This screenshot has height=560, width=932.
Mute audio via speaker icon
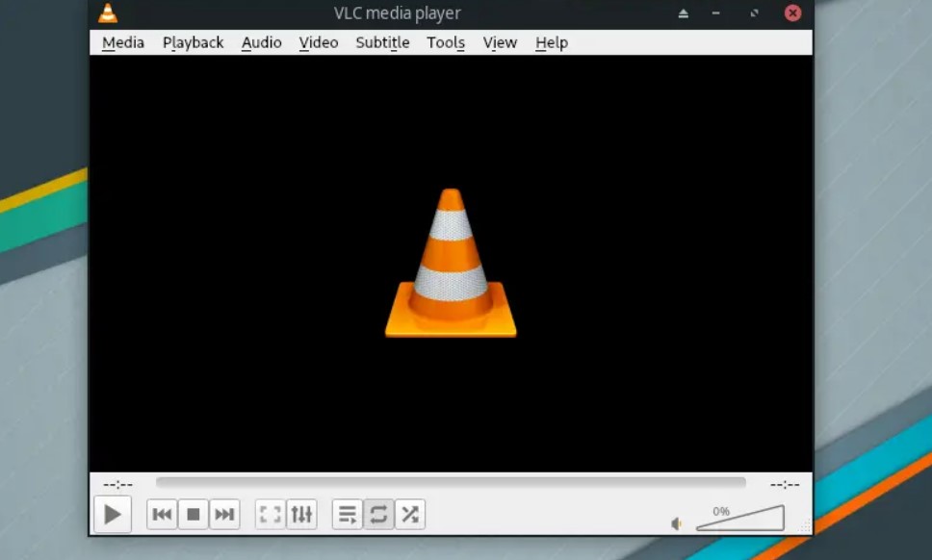677,523
